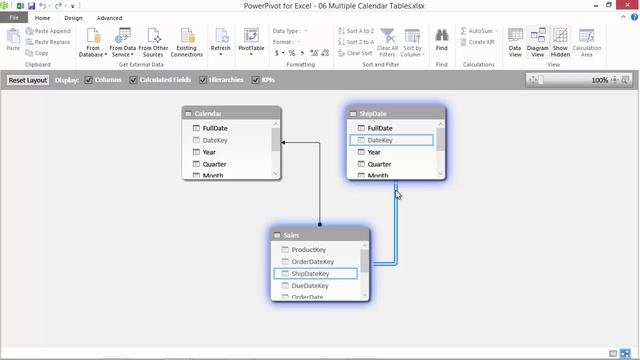The width and height of the screenshot is (640, 360).
Task: Switch to Data View
Action: 515,42
